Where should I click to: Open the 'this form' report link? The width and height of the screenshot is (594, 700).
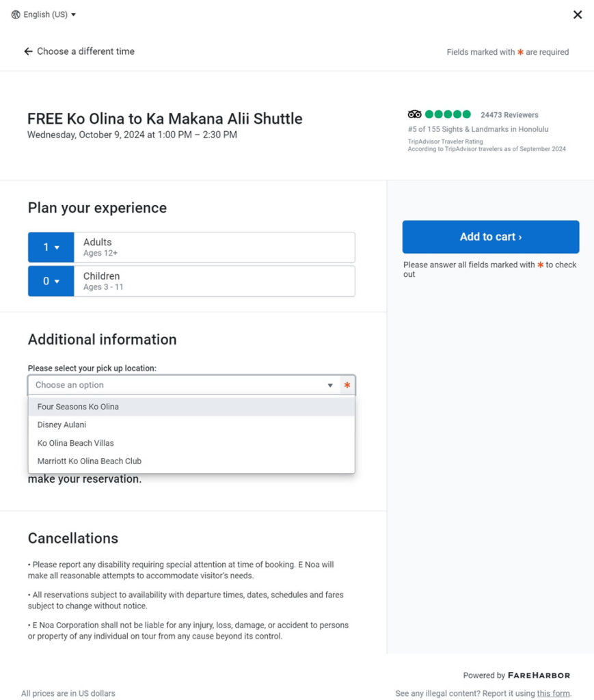point(553,693)
